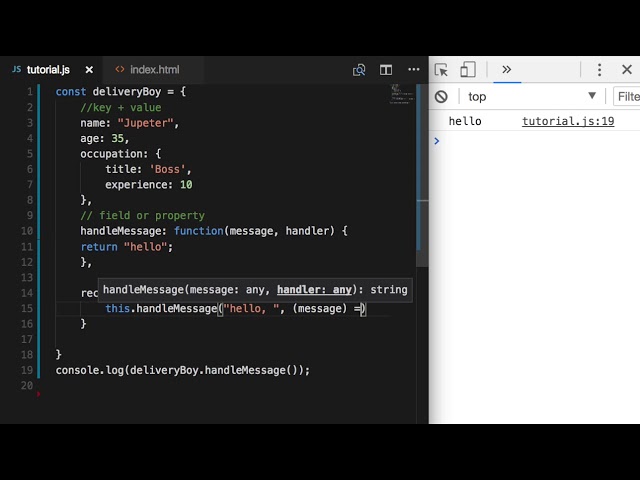The image size is (640, 480).
Task: Click console.log on line 19
Action: (89, 370)
